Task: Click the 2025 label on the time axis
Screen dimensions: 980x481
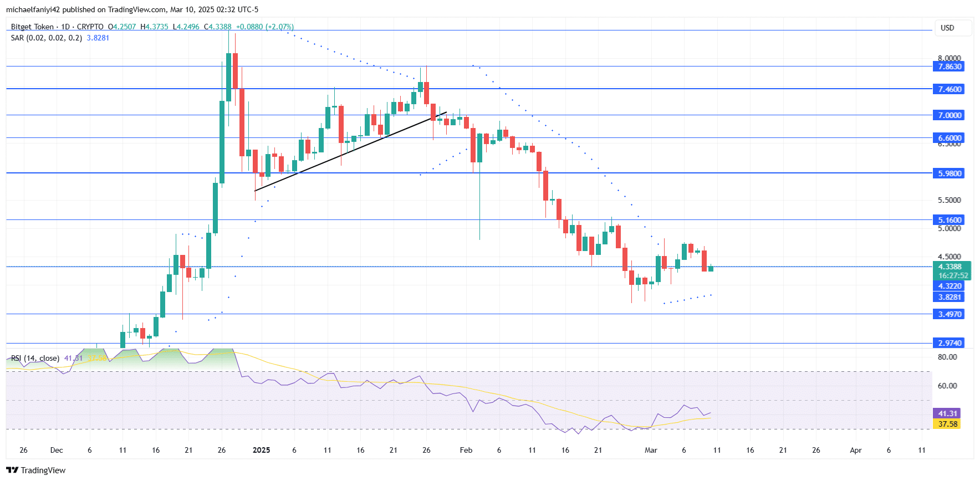Action: 261,450
